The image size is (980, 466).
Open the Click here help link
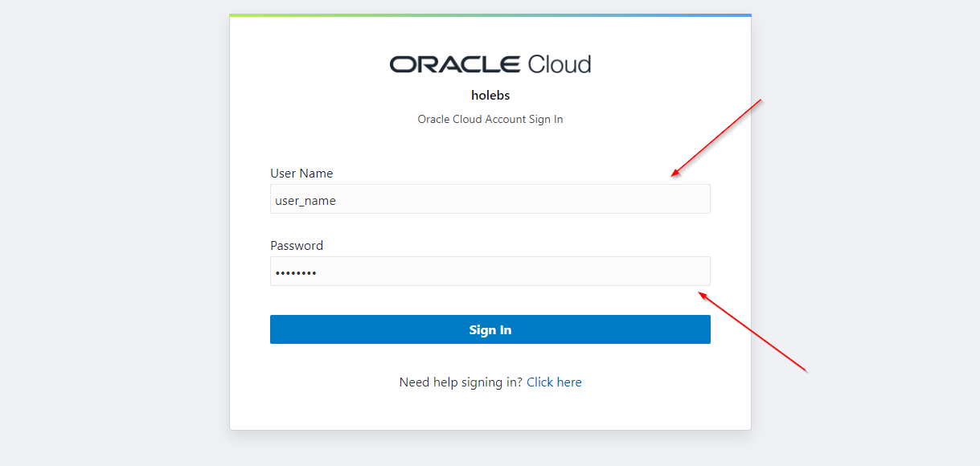[554, 382]
